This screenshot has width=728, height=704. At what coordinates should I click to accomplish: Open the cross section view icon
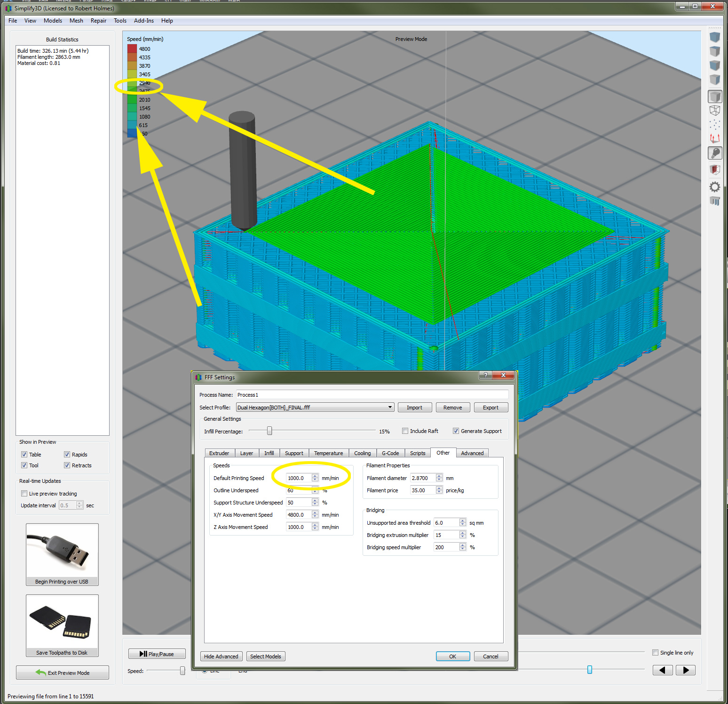click(715, 169)
